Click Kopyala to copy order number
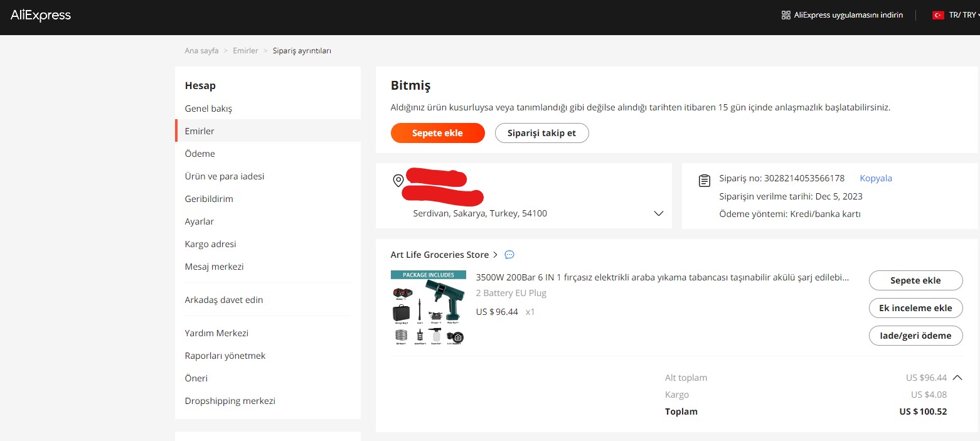The image size is (980, 441). tap(875, 178)
